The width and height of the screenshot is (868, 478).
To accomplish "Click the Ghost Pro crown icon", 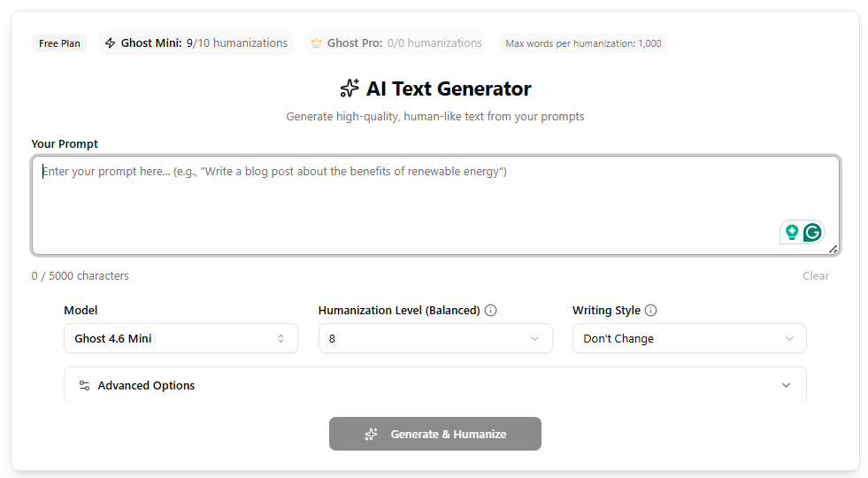I will pyautogui.click(x=316, y=43).
